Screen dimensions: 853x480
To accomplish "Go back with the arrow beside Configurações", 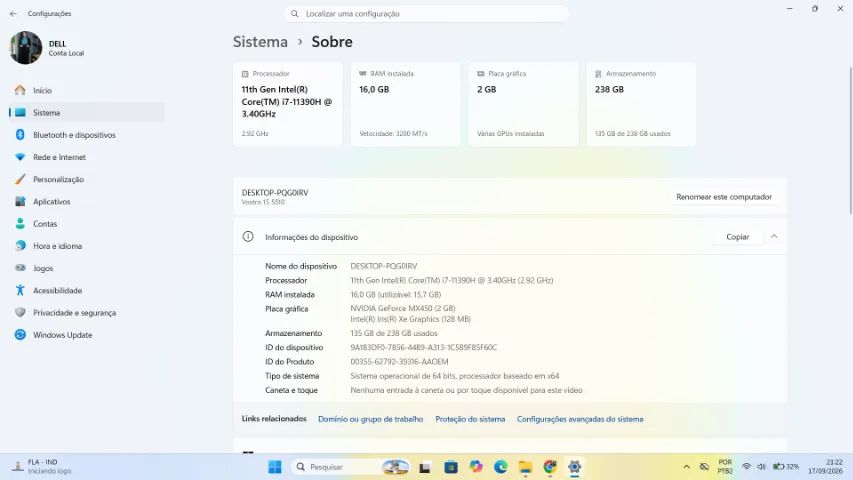I will coord(13,14).
